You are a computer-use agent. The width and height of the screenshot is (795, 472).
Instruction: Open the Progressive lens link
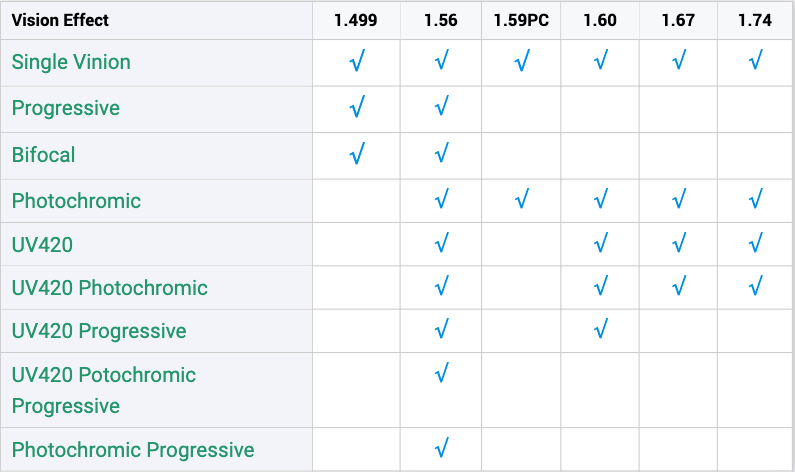point(66,108)
